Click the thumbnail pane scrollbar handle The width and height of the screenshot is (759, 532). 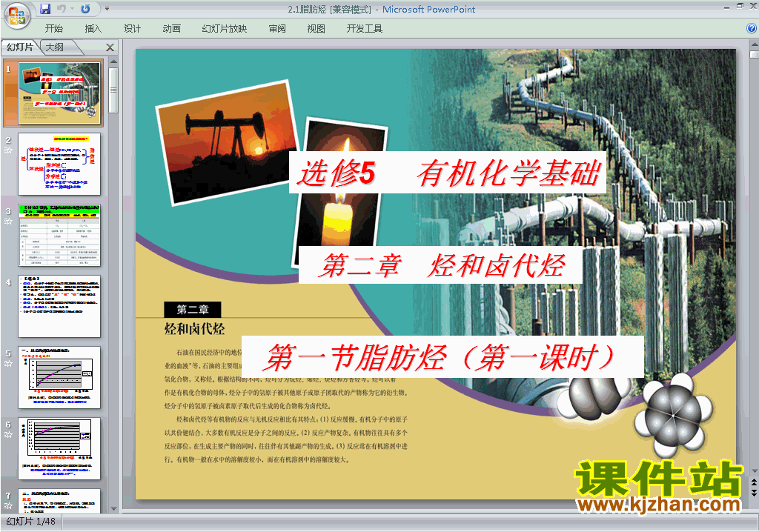(x=113, y=90)
